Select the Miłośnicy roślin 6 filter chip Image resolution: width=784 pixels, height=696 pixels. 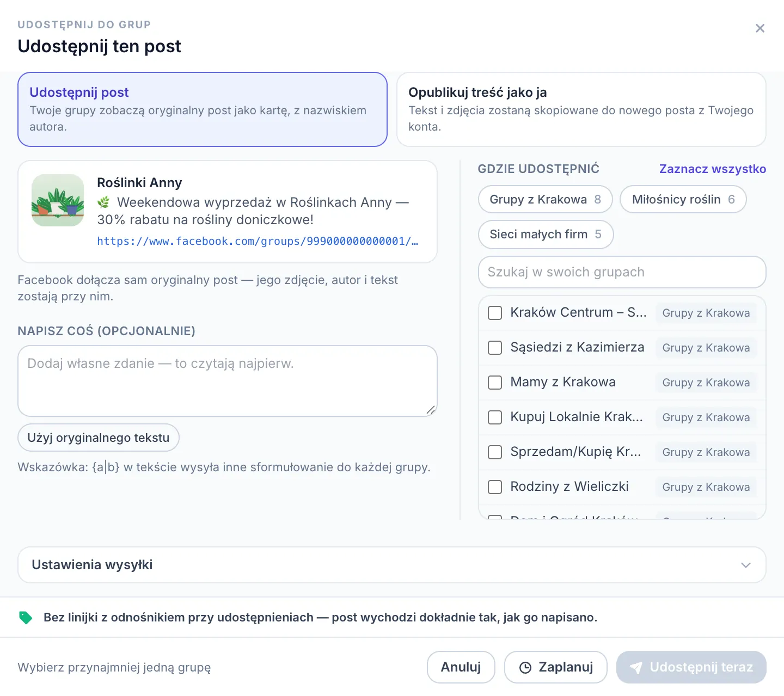pos(683,199)
